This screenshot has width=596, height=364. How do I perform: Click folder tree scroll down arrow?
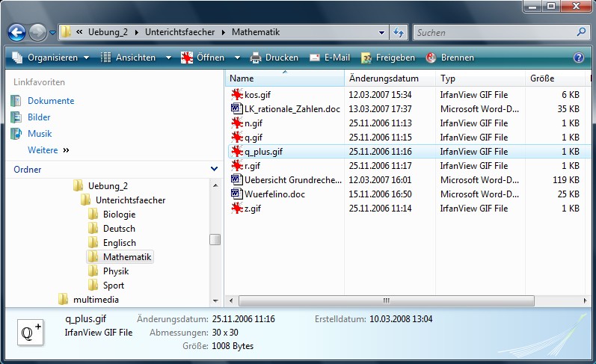(x=215, y=301)
